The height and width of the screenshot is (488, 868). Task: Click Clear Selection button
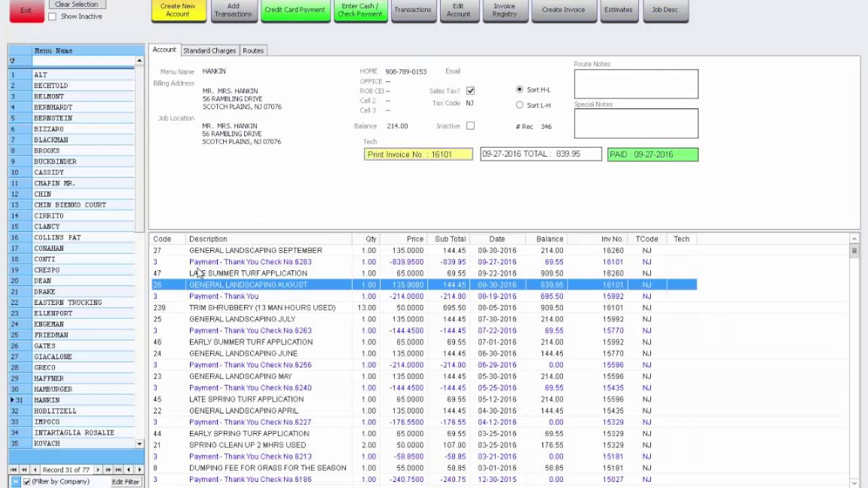77,5
